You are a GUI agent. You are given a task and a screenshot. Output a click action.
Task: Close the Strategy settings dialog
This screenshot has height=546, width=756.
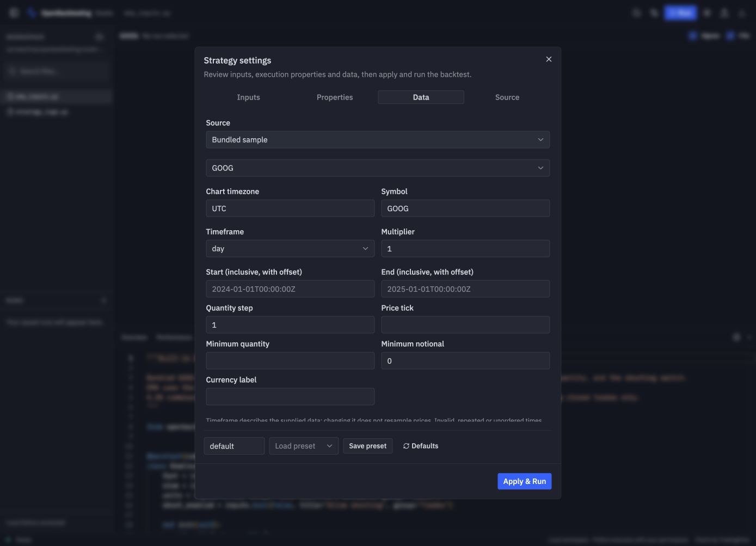point(549,59)
